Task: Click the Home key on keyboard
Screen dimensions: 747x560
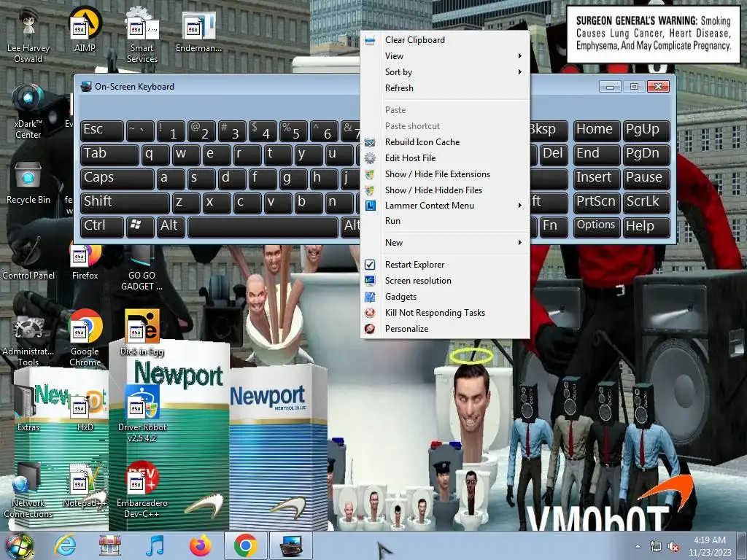Action: (x=597, y=131)
